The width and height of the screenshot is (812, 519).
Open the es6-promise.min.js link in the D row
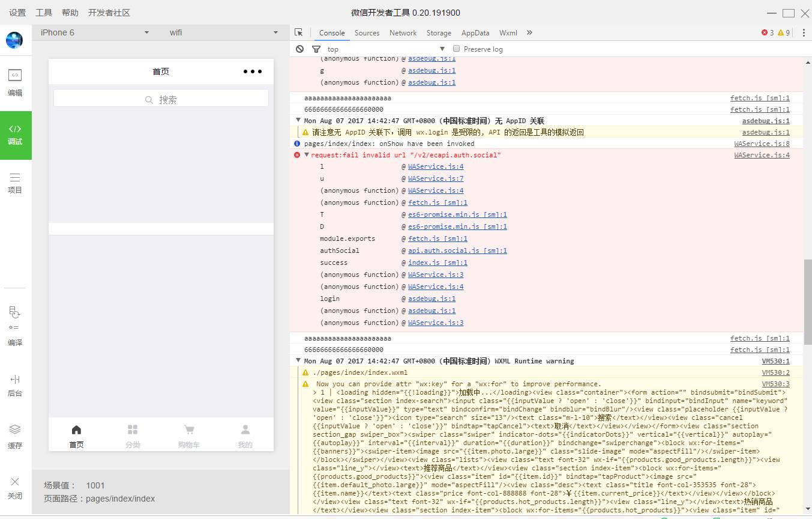[458, 226]
